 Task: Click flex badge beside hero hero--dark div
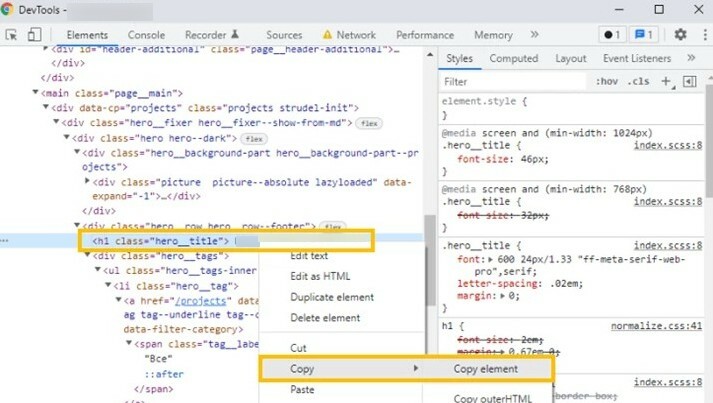[254, 139]
